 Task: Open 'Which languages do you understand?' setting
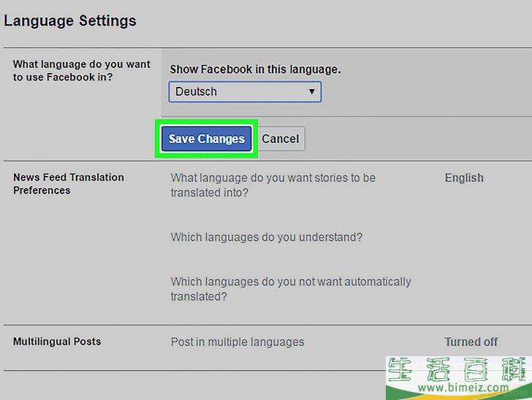pos(266,237)
